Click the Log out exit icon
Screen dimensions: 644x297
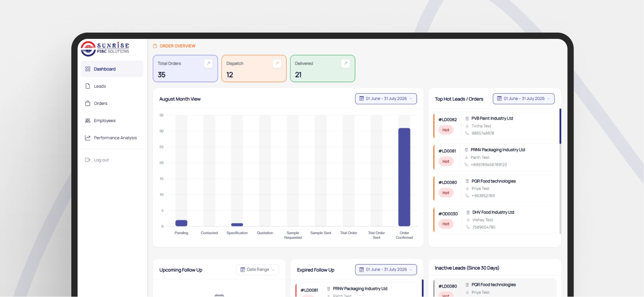pyautogui.click(x=88, y=160)
